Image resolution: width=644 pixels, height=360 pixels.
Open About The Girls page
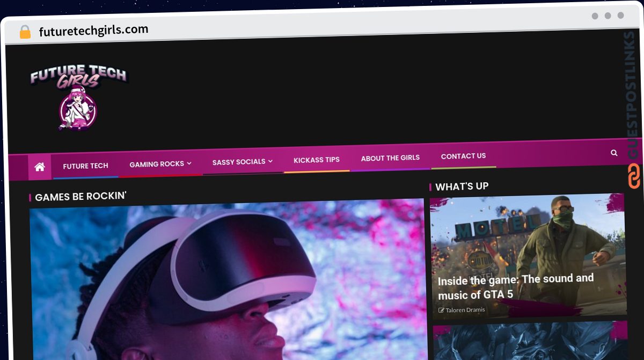tap(390, 158)
